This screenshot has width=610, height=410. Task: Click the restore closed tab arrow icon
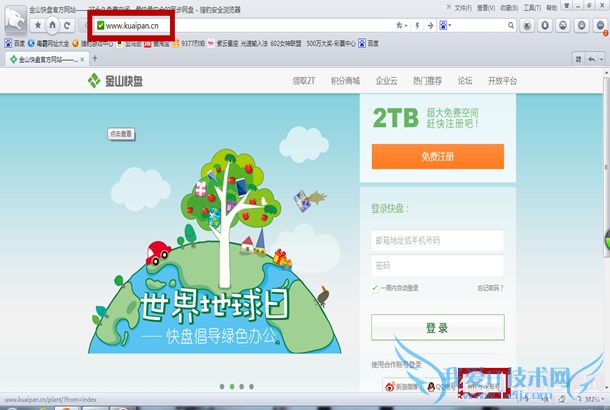click(x=591, y=59)
